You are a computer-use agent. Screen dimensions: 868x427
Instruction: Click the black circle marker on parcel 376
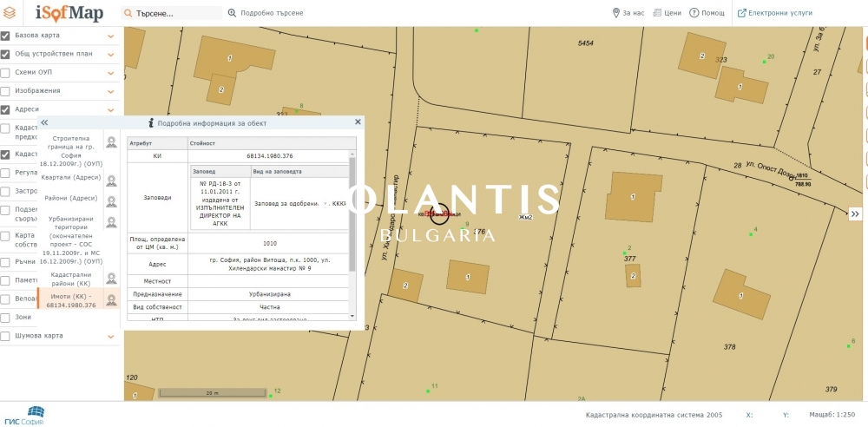[439, 213]
